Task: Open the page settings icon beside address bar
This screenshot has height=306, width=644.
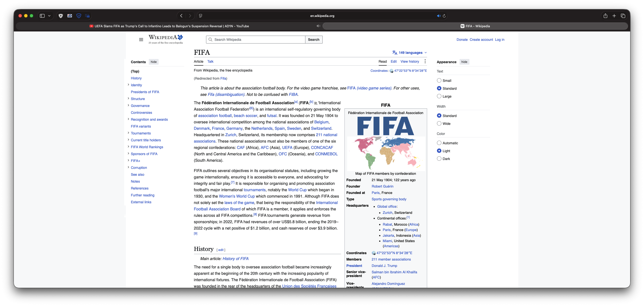Action: click(200, 16)
